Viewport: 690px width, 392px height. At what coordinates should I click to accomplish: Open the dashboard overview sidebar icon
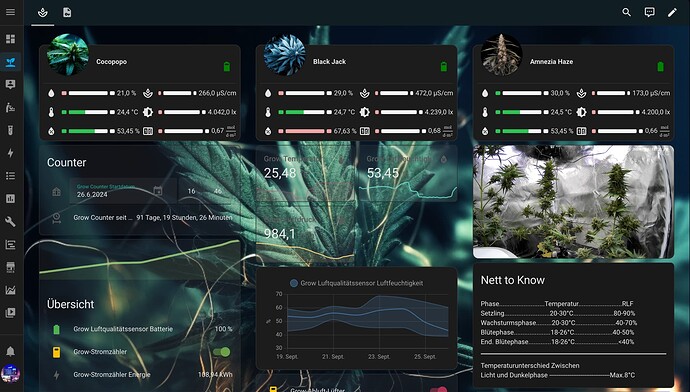(x=10, y=39)
